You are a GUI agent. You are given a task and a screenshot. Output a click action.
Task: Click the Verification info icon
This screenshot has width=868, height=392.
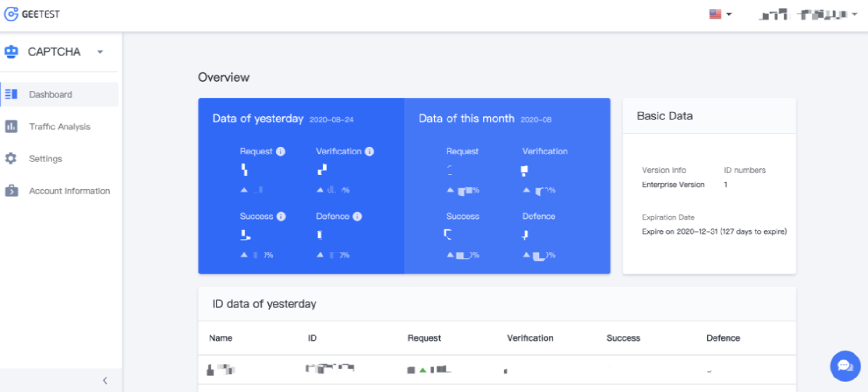tap(370, 152)
